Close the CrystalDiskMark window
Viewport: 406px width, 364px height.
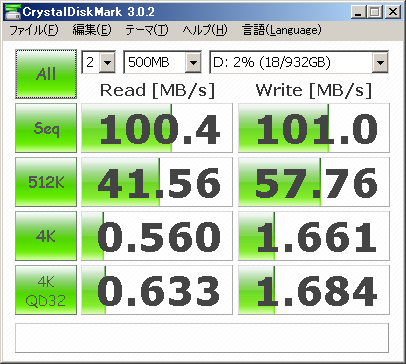tap(393, 12)
